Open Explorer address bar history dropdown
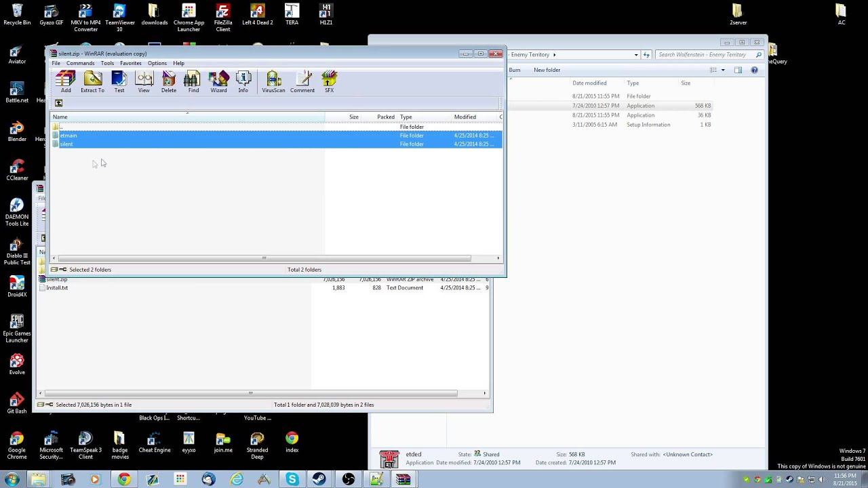The width and height of the screenshot is (868, 488). click(x=636, y=55)
